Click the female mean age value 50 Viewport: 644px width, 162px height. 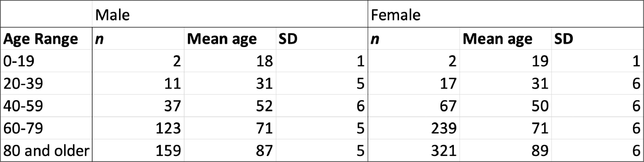pyautogui.click(x=540, y=106)
